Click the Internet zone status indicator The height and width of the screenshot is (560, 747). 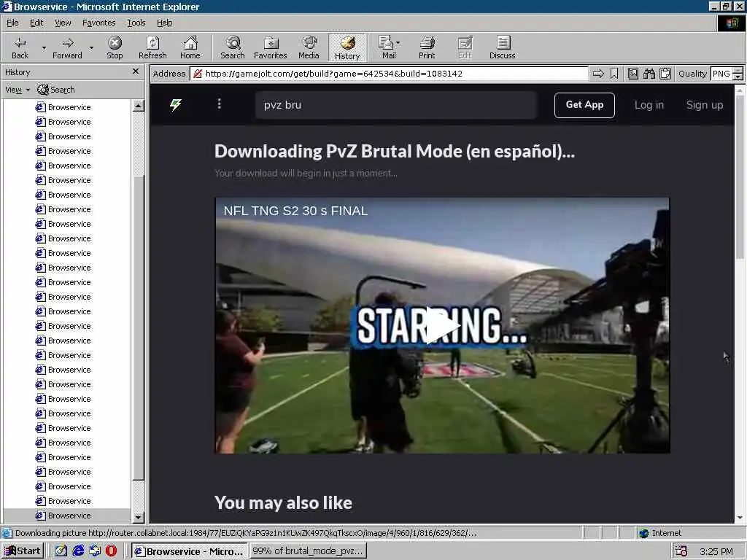tap(660, 533)
